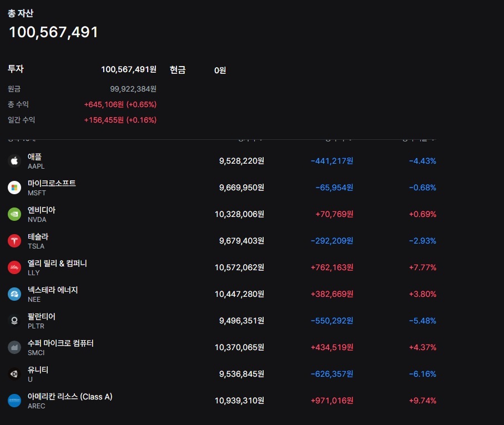Click Apple return rate -4.43%
The width and height of the screenshot is (504, 425).
coord(422,161)
